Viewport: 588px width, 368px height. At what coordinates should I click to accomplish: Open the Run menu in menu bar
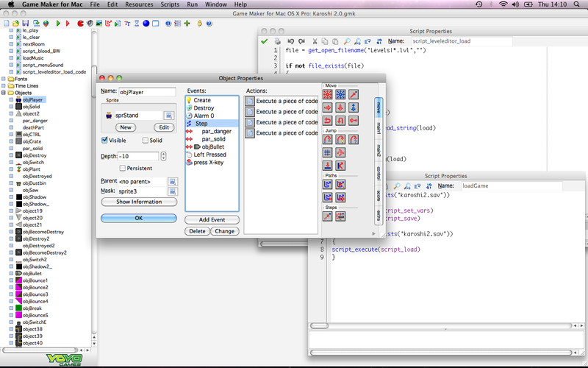[193, 4]
